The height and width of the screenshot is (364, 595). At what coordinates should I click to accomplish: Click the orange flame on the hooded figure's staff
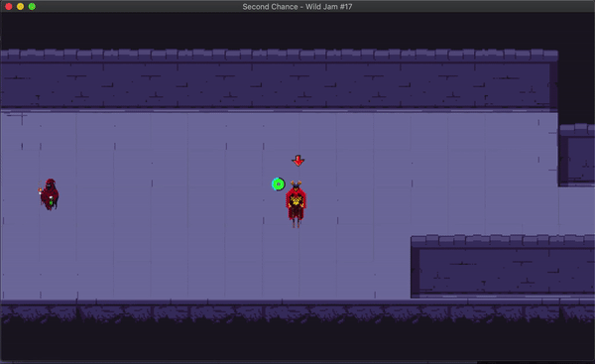coord(40,190)
